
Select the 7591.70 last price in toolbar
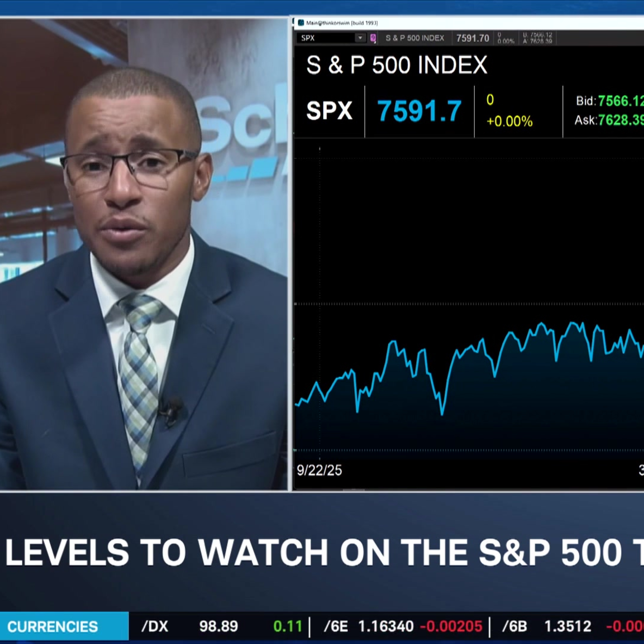coord(472,38)
